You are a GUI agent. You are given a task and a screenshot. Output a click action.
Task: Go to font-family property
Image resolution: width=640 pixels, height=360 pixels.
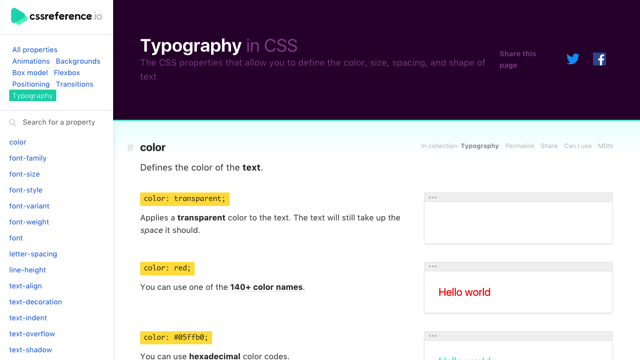tap(28, 158)
